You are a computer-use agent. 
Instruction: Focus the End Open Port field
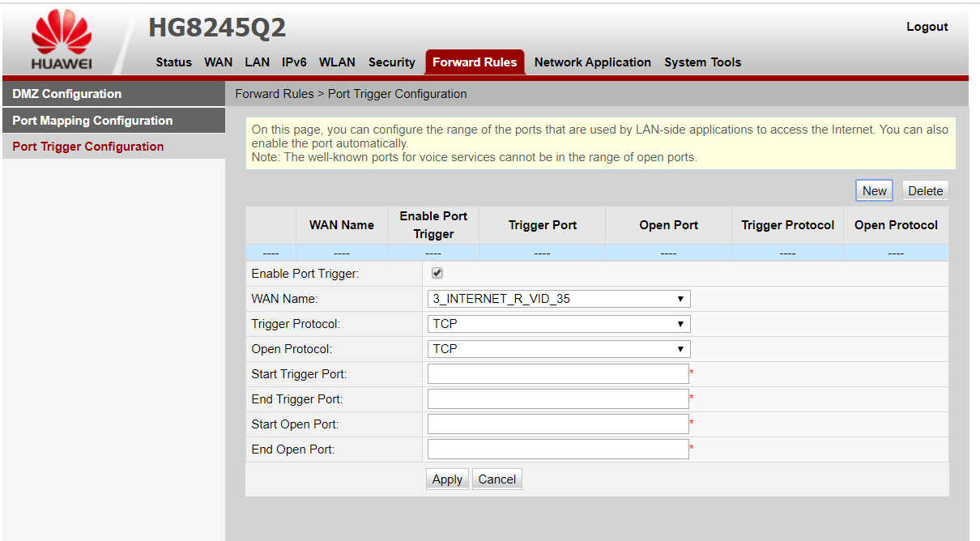tap(558, 449)
